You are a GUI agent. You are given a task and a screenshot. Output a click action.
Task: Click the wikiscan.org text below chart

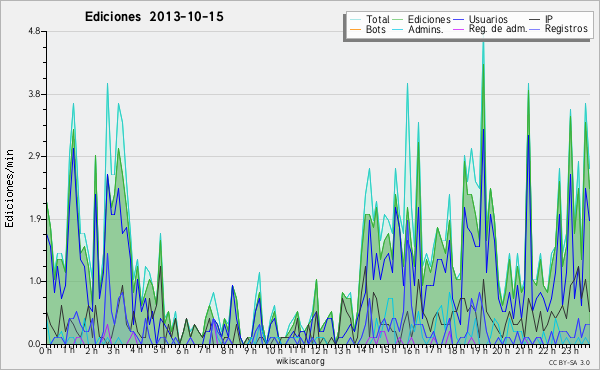pyautogui.click(x=300, y=361)
